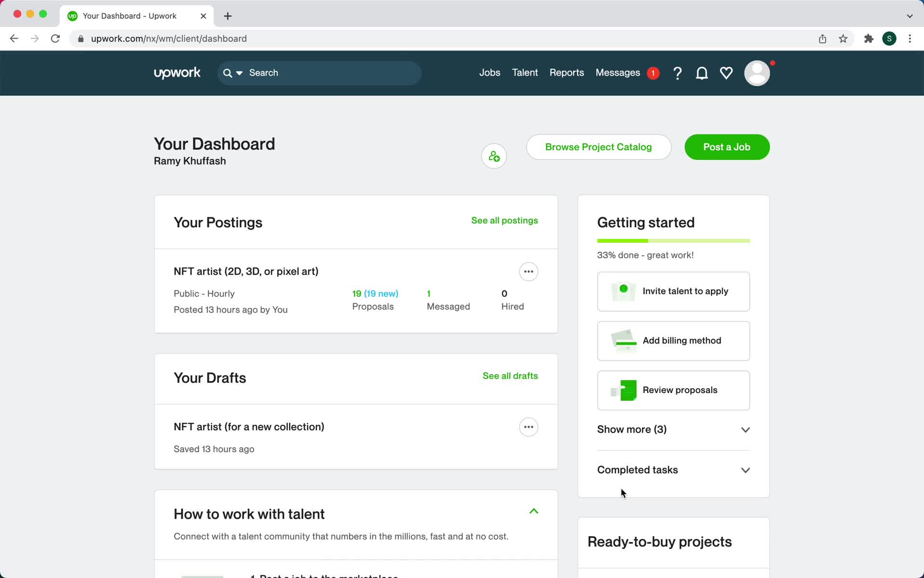Click the Post a Job button
924x578 pixels.
coord(726,146)
